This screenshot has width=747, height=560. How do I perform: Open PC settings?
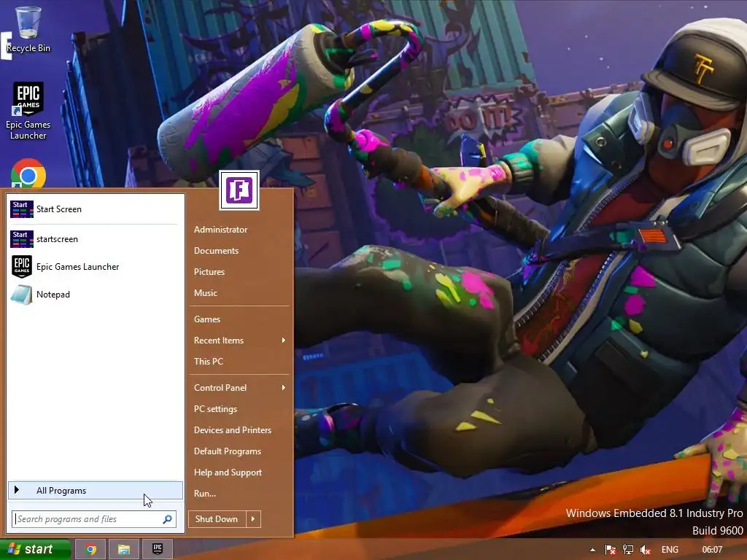[x=215, y=409]
